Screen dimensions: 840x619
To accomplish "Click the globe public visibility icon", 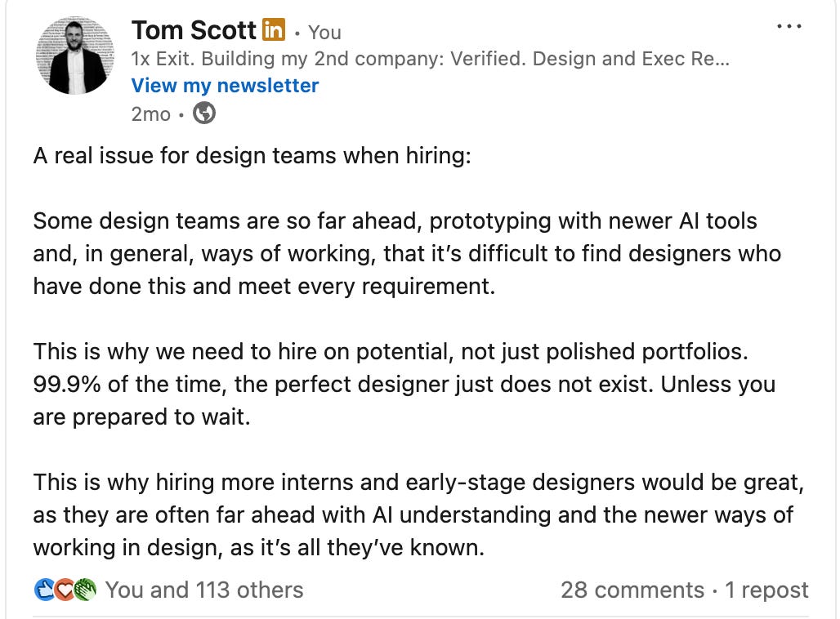I will tap(204, 114).
